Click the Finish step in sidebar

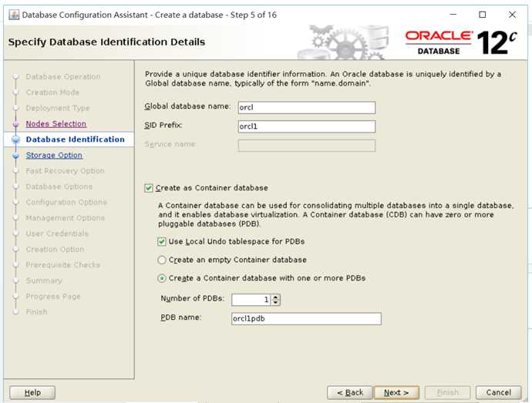pos(37,312)
